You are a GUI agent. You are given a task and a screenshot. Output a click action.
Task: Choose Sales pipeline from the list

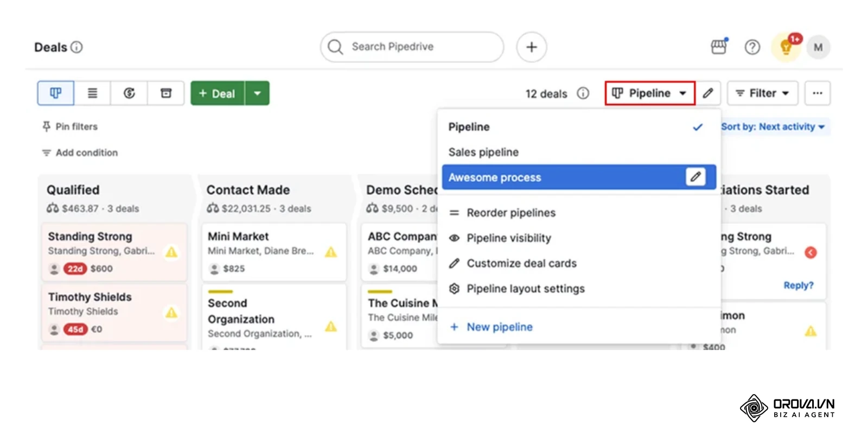(579, 152)
